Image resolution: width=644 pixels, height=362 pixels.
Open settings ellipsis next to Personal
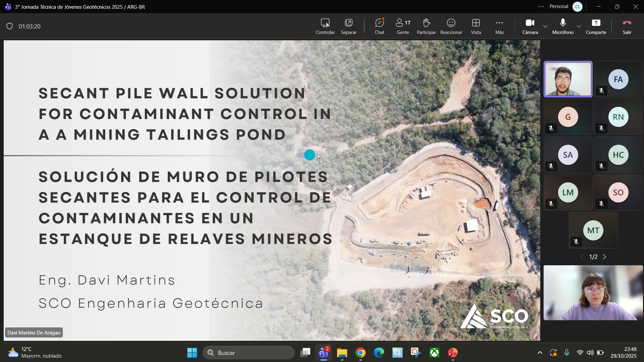coord(541,7)
